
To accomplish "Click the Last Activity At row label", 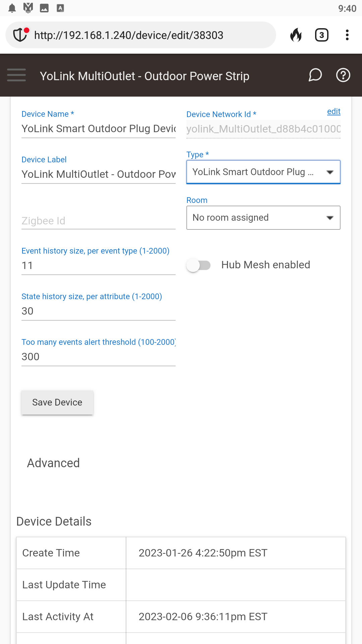I will click(58, 616).
